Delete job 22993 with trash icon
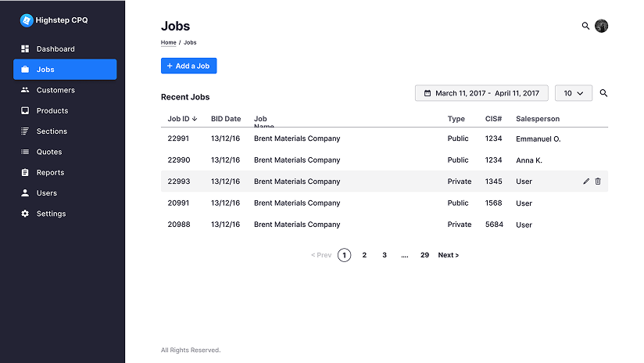 598,181
